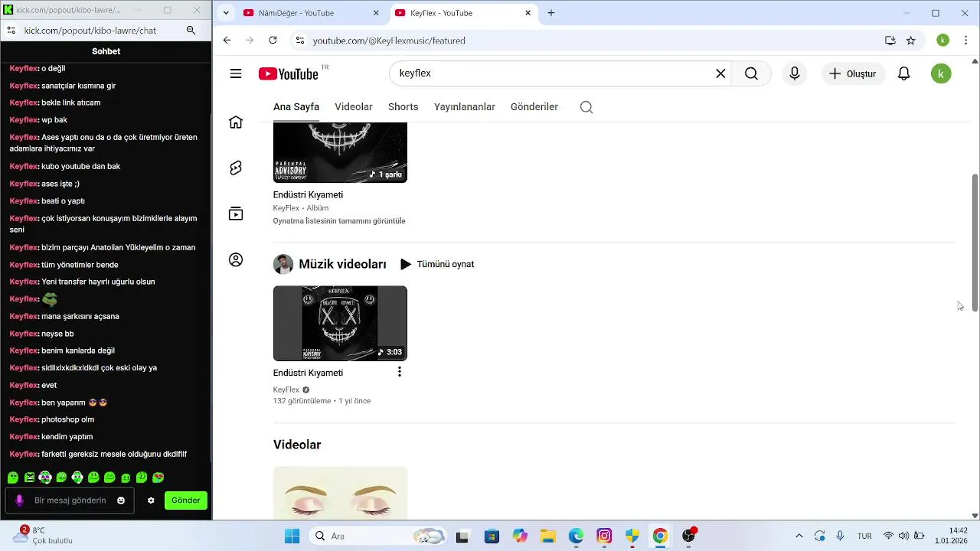The image size is (980, 551).
Task: Install app icon in Chrome address bar
Action: pyautogui.click(x=890, y=41)
